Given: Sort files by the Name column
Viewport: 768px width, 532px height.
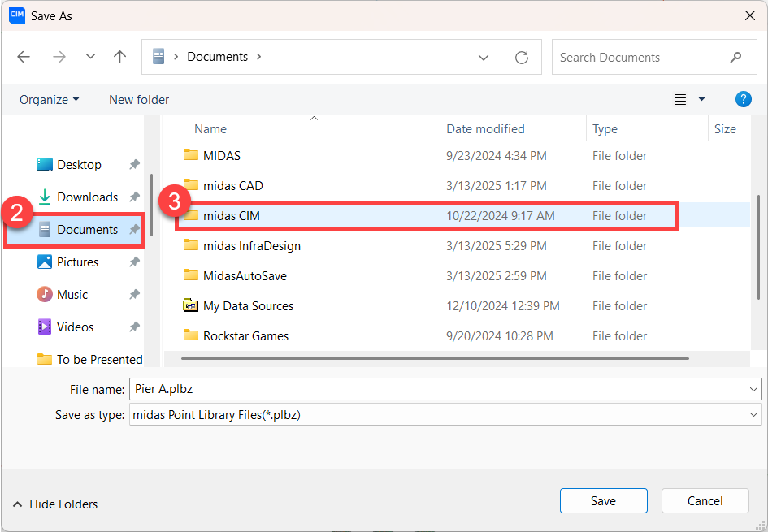Looking at the screenshot, I should click(x=210, y=129).
